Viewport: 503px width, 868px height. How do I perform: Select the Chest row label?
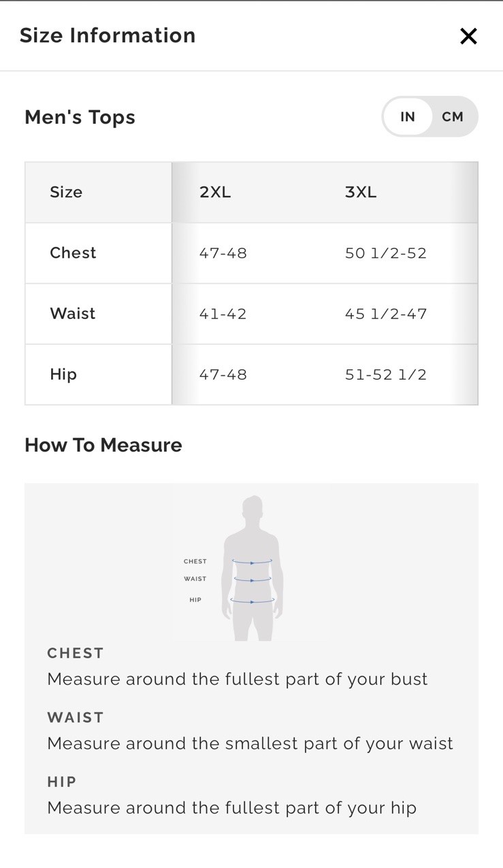tap(73, 253)
